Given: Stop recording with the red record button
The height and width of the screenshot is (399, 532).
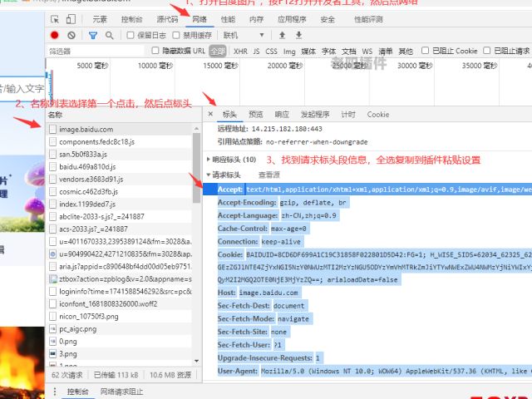Looking at the screenshot, I should [x=54, y=35].
